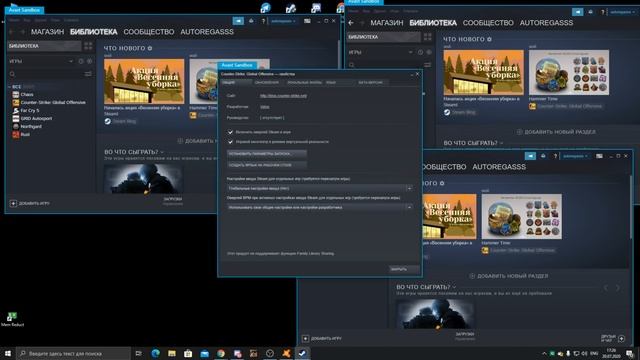The width and height of the screenshot is (640, 360).
Task: Expand ВО ЧТО СЫГРАТЬ dropdown in bottom-right window
Action: (454, 287)
